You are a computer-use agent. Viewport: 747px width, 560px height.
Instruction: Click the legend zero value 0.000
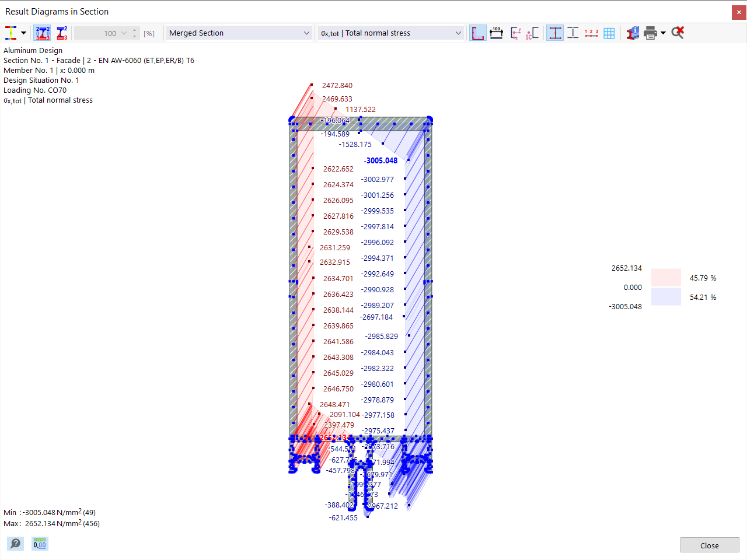tap(633, 288)
